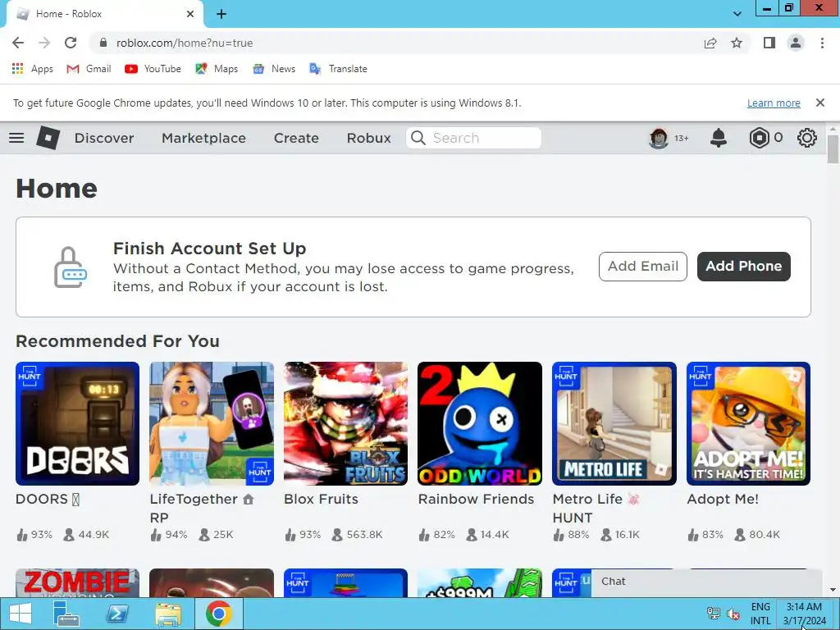
Task: Open the Maps bookmark
Action: pos(217,69)
